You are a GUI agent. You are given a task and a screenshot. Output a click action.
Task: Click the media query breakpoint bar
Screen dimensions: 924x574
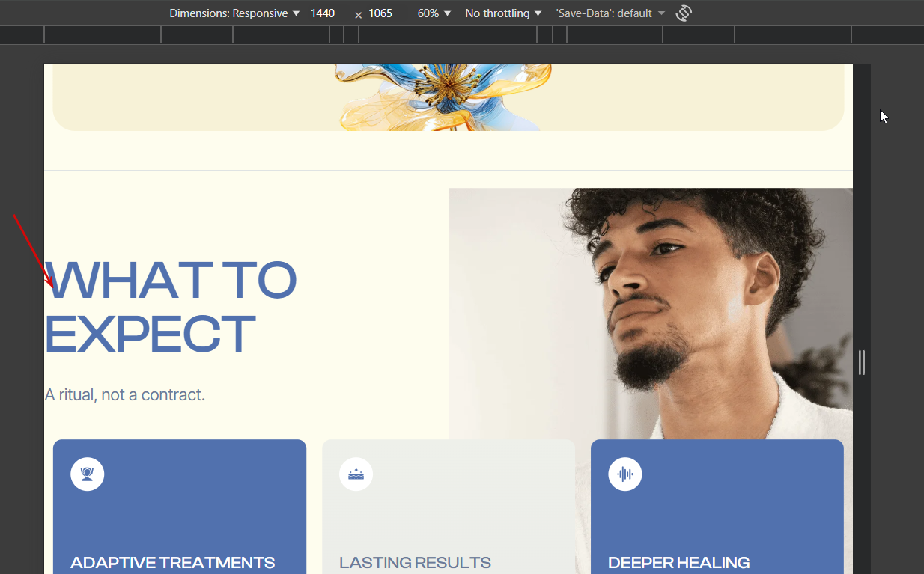pyautogui.click(x=448, y=34)
